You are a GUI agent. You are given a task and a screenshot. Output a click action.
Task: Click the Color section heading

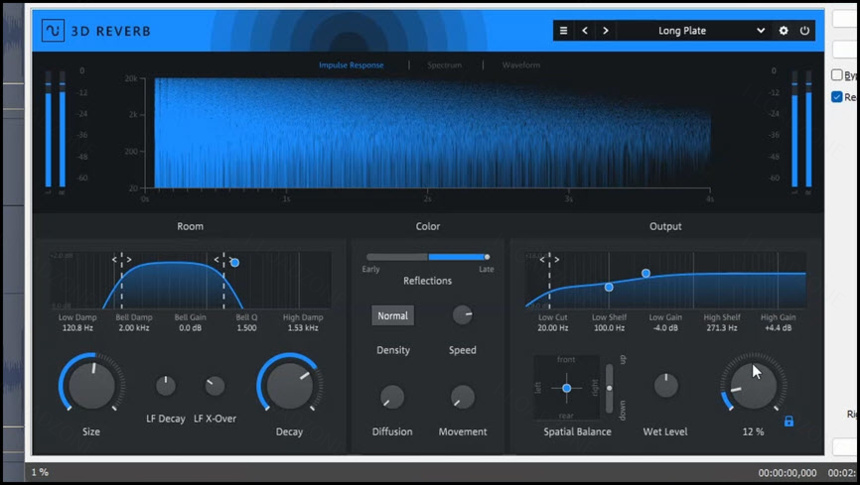tap(428, 226)
